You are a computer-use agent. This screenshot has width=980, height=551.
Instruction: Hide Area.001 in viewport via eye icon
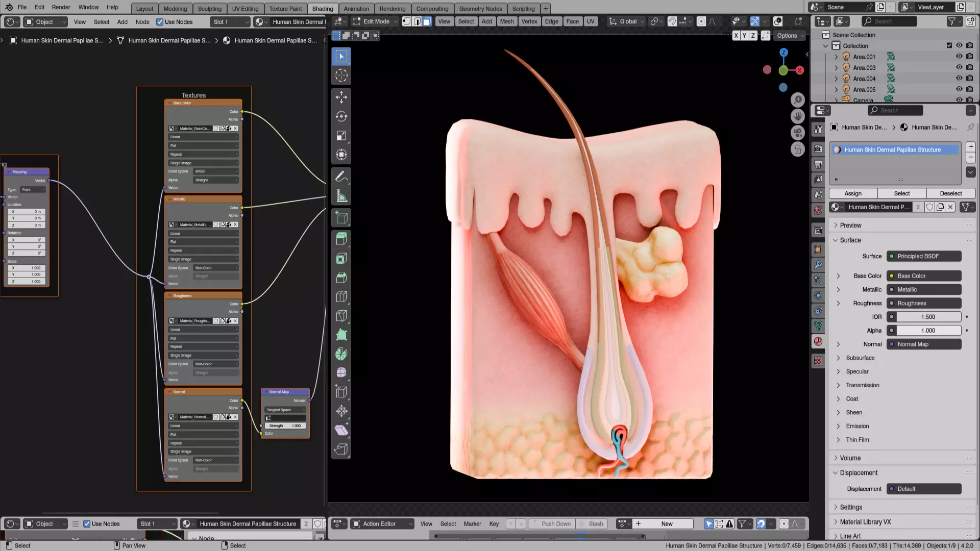(x=959, y=57)
